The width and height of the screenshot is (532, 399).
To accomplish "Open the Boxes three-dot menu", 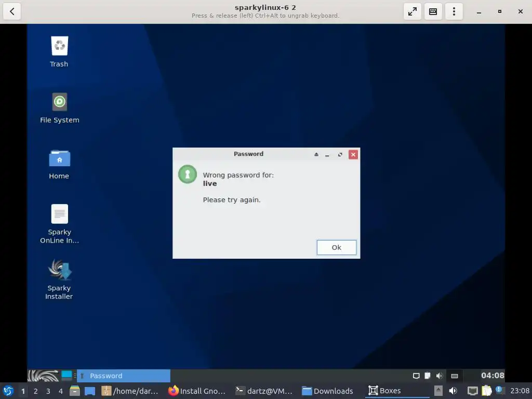I will coord(454,11).
